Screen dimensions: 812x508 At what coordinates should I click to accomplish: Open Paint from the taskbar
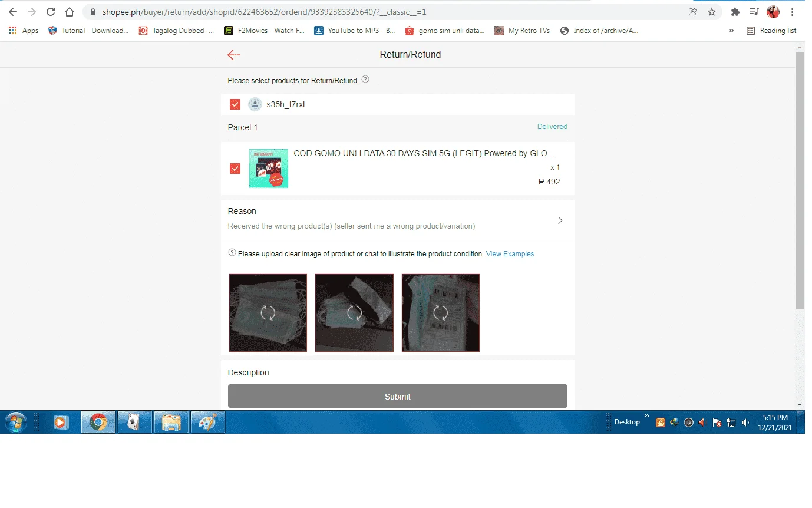[x=208, y=422]
